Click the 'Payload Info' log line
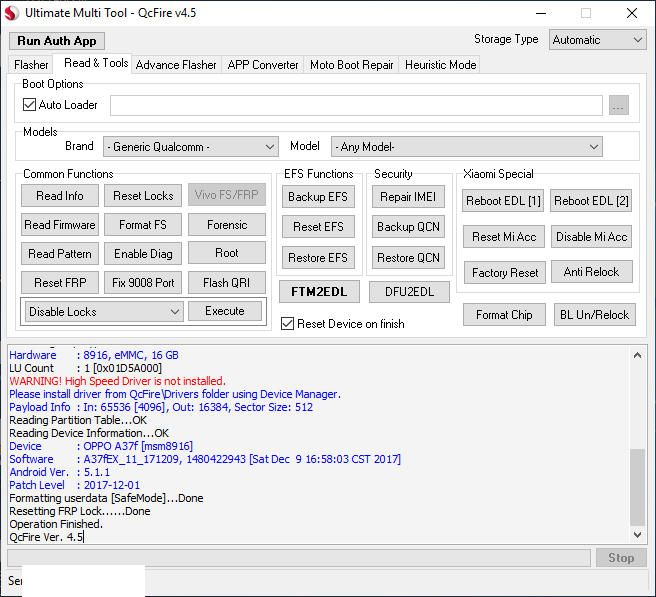Image resolution: width=656 pixels, height=597 pixels. tap(161, 407)
